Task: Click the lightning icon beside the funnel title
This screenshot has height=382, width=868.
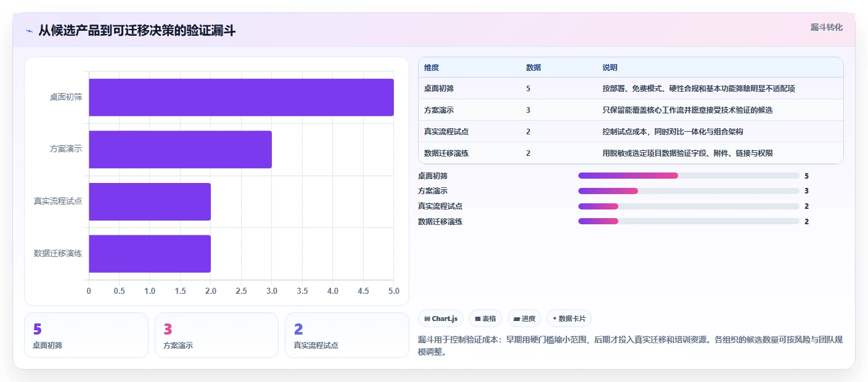Action: click(x=29, y=31)
